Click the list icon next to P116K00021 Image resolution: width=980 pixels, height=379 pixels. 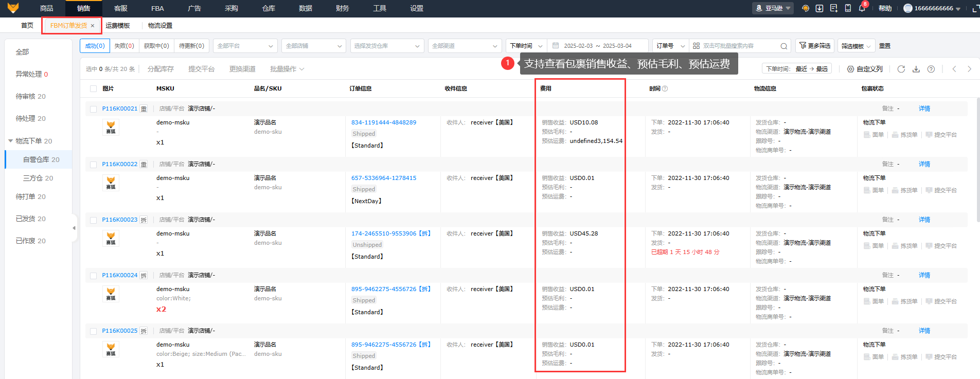[144, 109]
